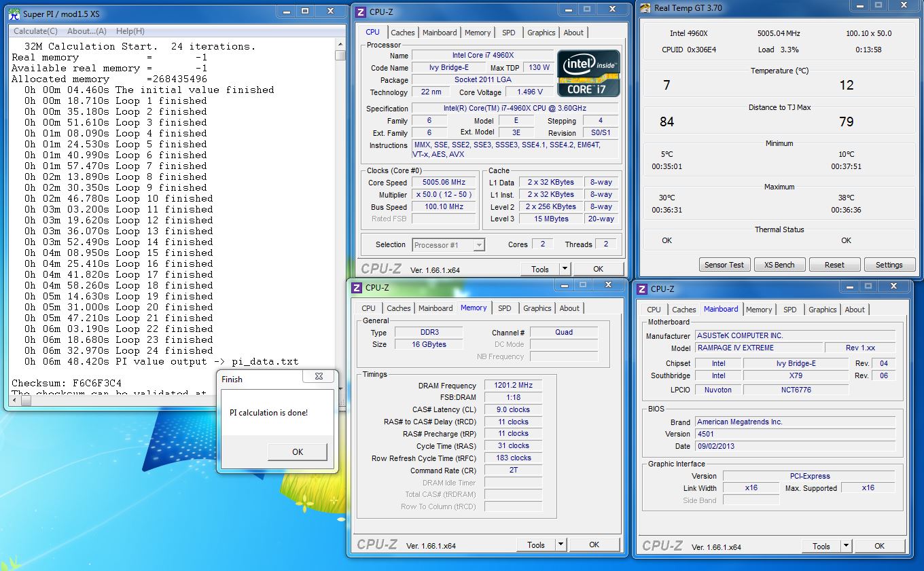Click the Bus Speed 100.10 MHz value
Viewport: 924px width, 571px height.
tap(444, 207)
